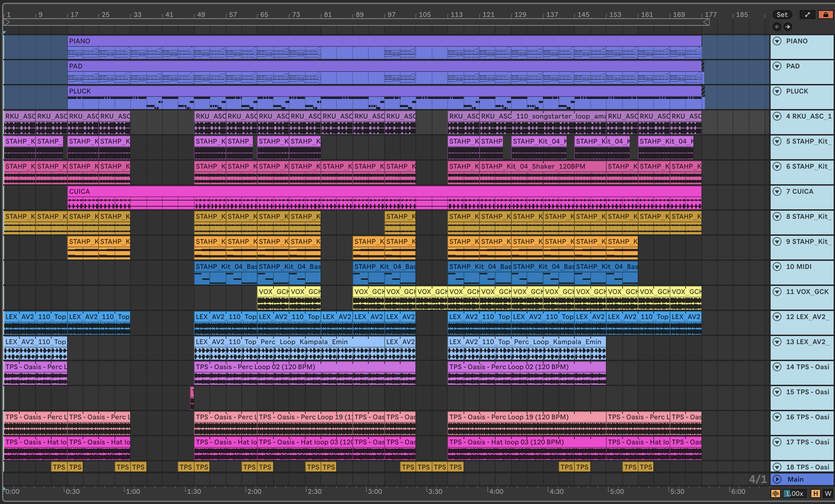Click the loop brace start marker
Image resolution: width=835 pixels, height=504 pixels.
[x=7, y=22]
